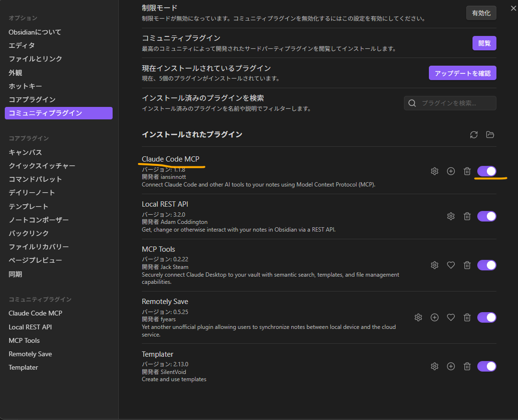Switch off MCP Tools plugin
This screenshot has height=420, width=518.
pos(487,265)
